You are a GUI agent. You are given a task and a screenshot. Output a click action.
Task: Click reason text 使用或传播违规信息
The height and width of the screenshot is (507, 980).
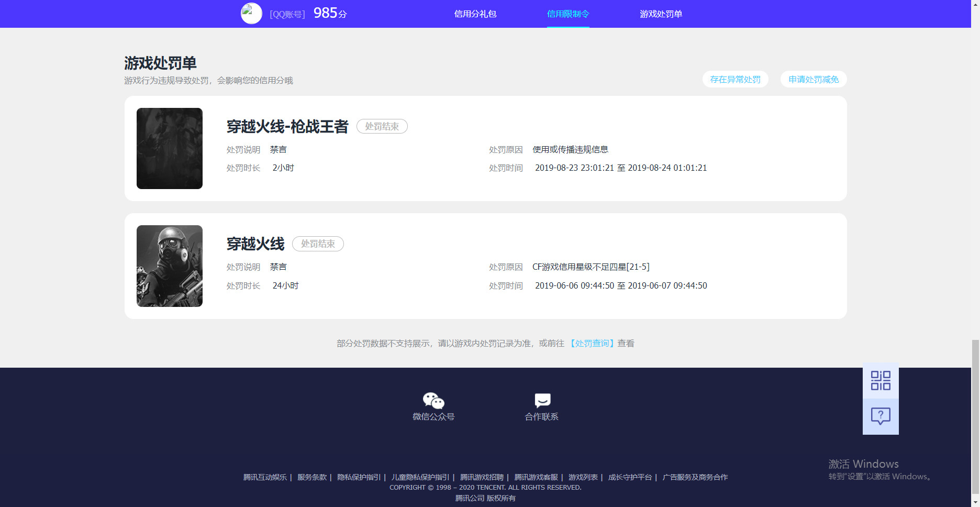[571, 150]
